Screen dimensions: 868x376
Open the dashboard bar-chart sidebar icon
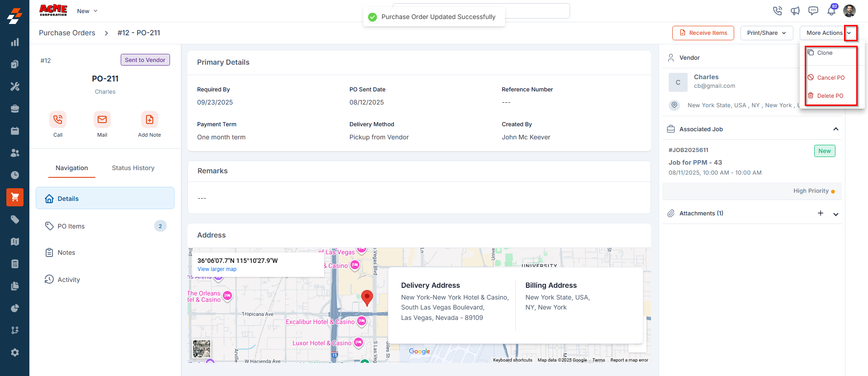coord(15,42)
